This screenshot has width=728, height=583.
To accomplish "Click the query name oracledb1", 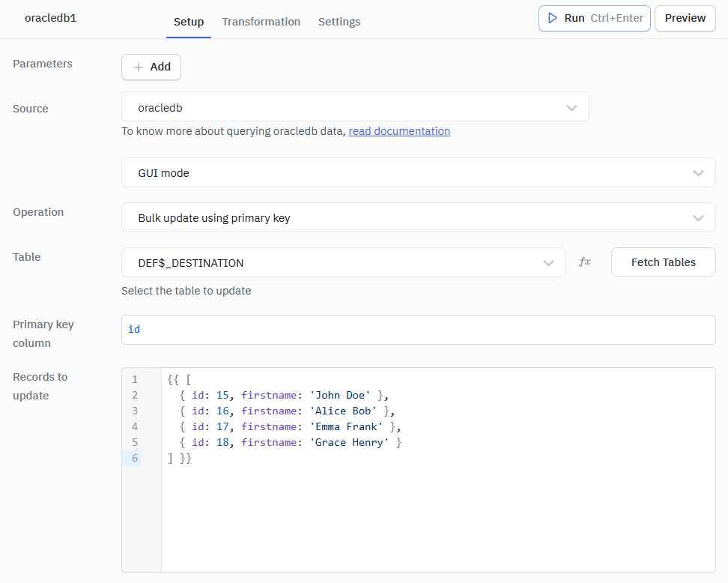I will (x=51, y=18).
